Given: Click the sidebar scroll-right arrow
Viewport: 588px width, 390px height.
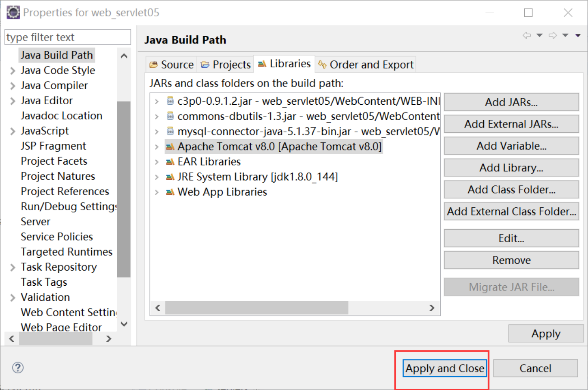Looking at the screenshot, I should coord(109,339).
